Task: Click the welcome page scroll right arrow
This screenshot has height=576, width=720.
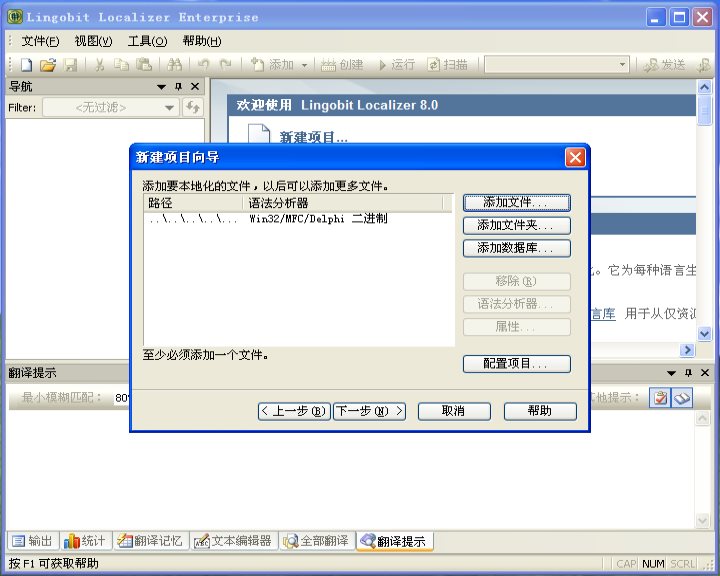Action: click(x=687, y=350)
